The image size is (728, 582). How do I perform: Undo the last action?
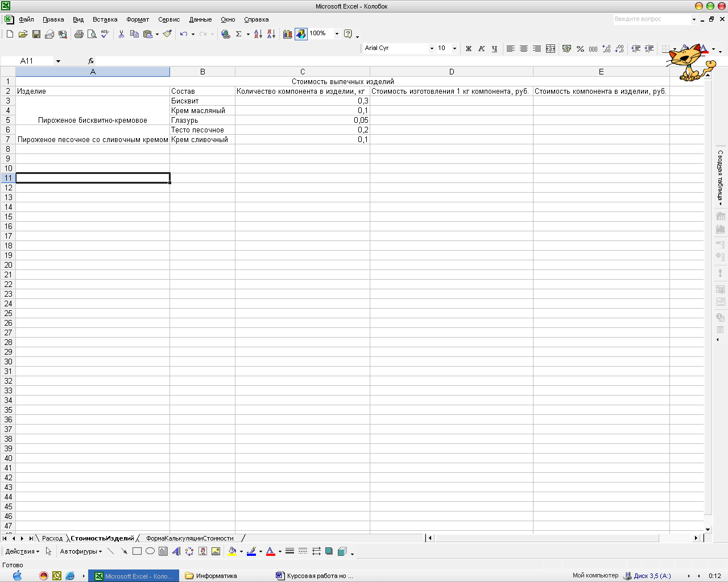point(184,34)
